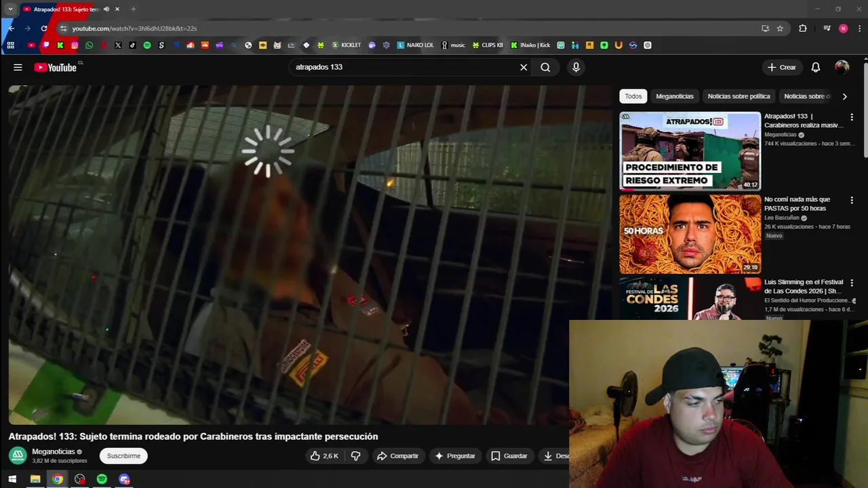This screenshot has height=488, width=868.
Task: Open the Crear menu
Action: [x=781, y=67]
